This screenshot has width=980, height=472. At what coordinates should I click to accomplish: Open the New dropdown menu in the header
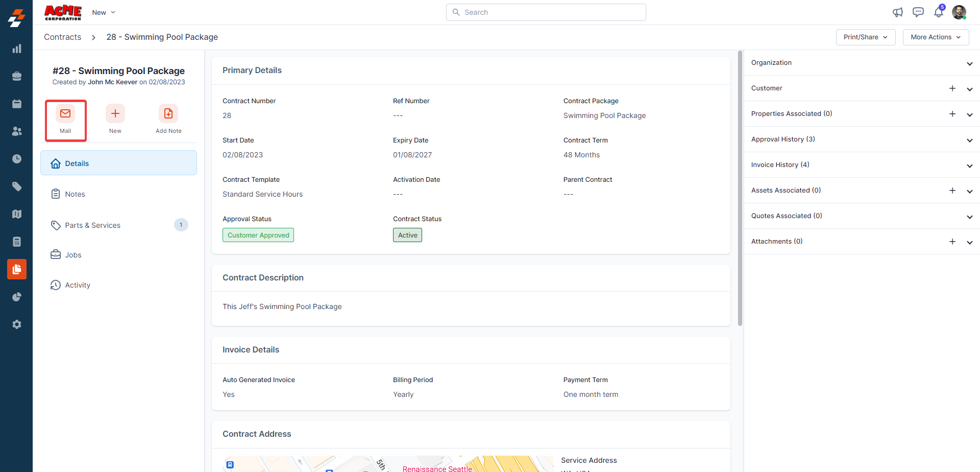[x=104, y=12]
